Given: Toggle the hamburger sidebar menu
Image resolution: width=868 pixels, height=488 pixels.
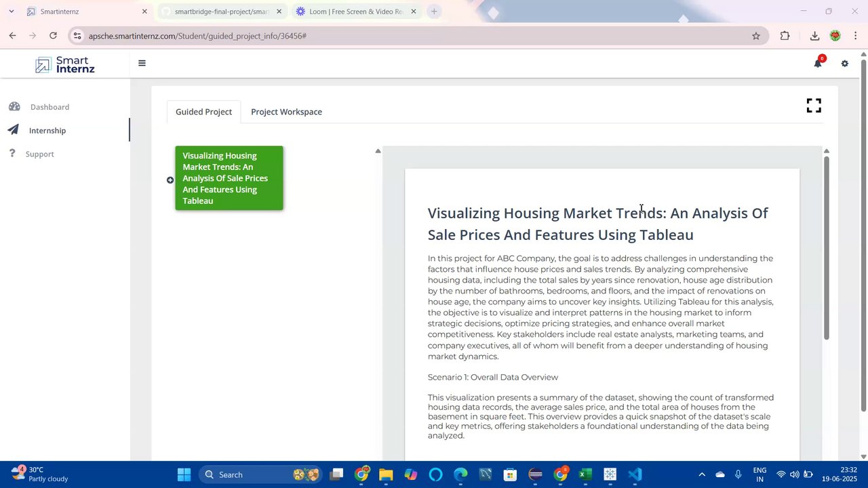Looking at the screenshot, I should 142,63.
